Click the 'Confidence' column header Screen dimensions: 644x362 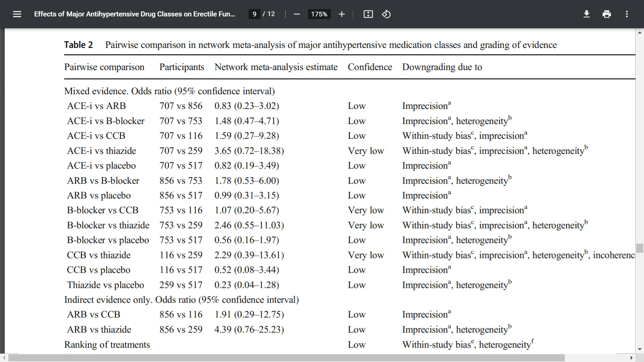coord(370,67)
